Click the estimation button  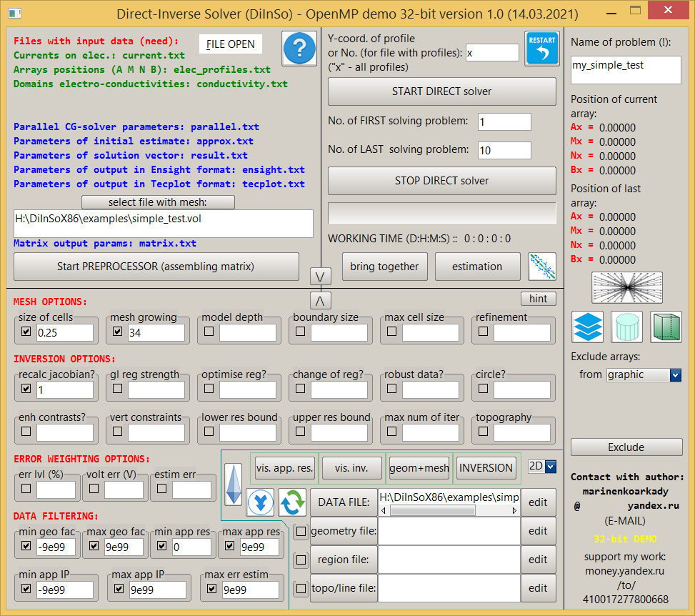[x=477, y=267]
